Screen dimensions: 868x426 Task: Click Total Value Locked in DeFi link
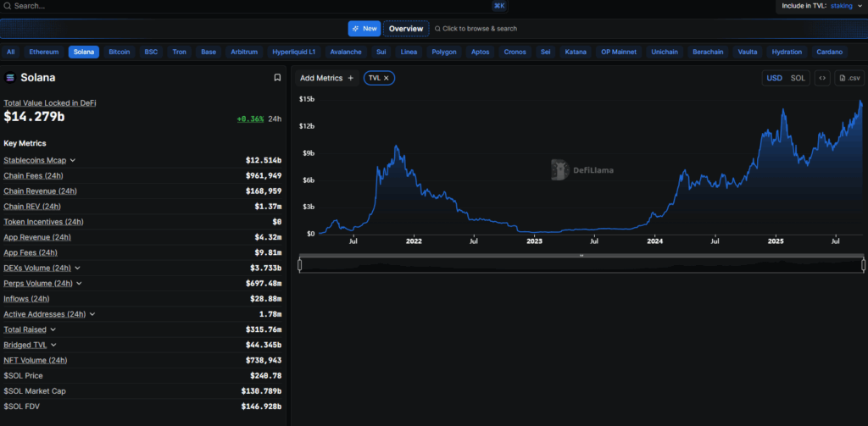click(50, 103)
